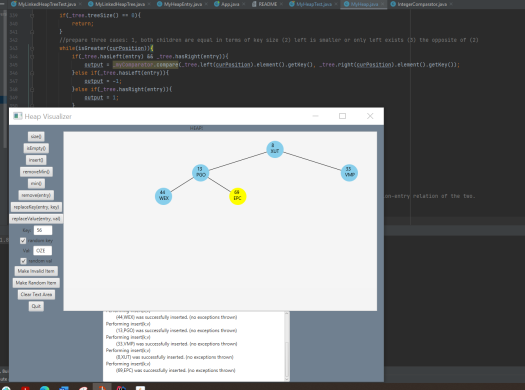Click the min() button

tap(36, 183)
